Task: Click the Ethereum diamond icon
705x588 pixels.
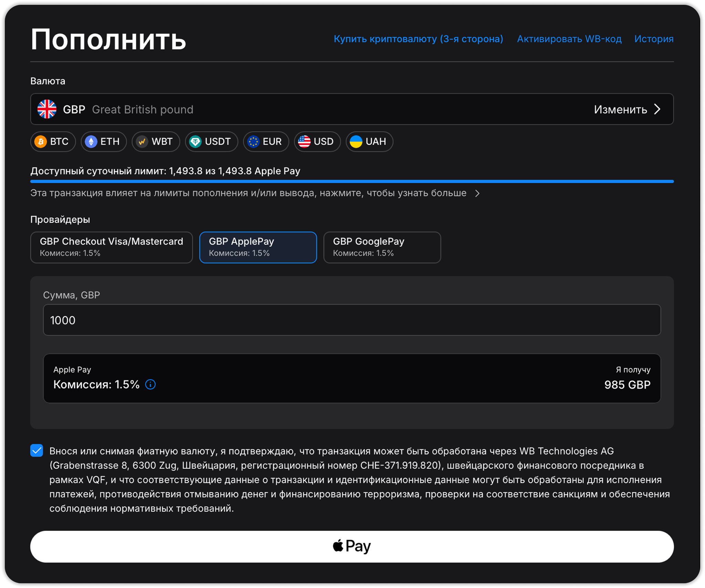Action: click(x=91, y=141)
